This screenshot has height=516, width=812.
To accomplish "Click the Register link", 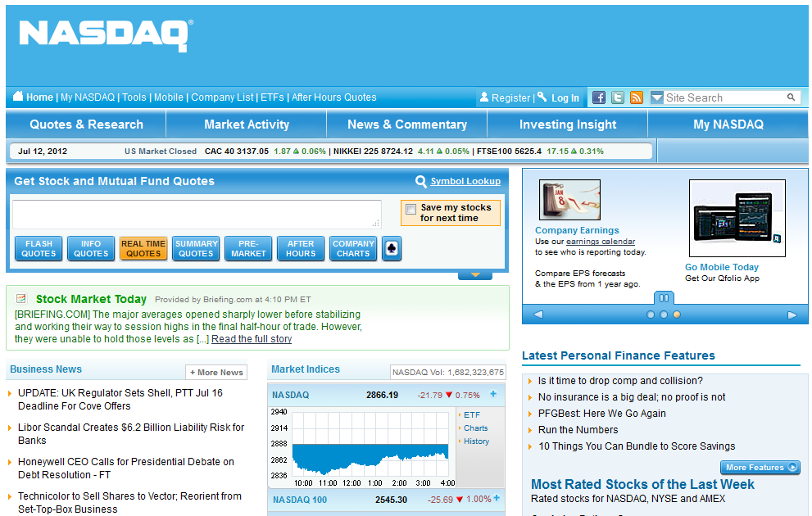I will tap(510, 97).
